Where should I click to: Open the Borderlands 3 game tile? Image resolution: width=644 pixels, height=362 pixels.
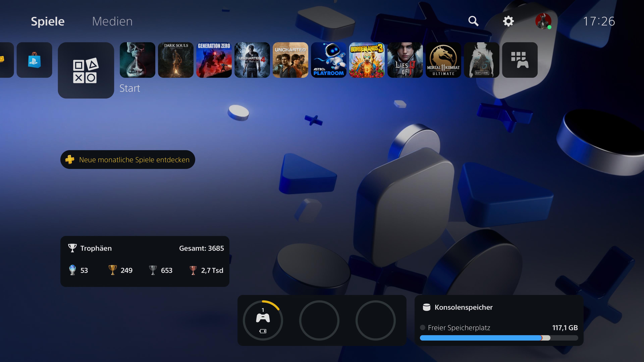tap(367, 60)
